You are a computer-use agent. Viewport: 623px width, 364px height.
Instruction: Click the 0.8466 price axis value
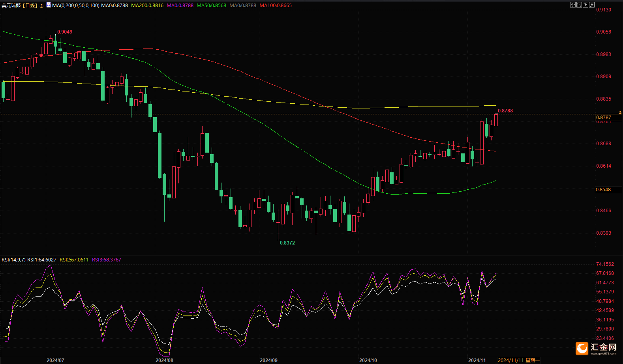pos(603,211)
